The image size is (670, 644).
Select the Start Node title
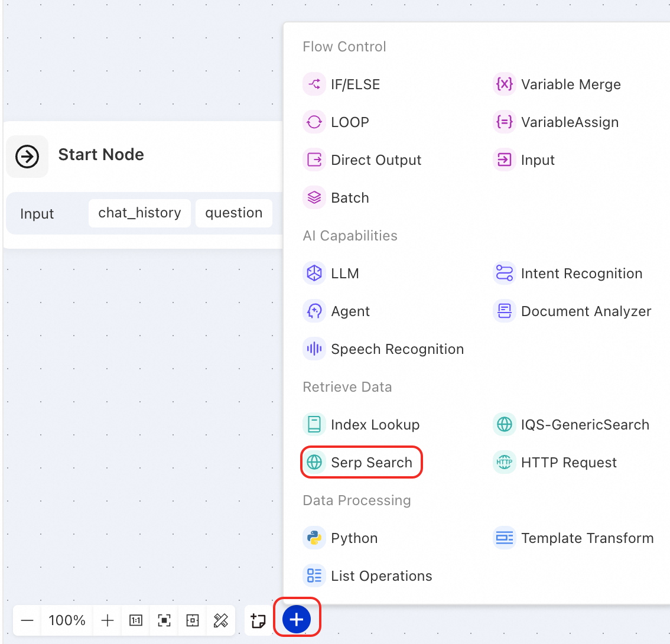tap(101, 155)
